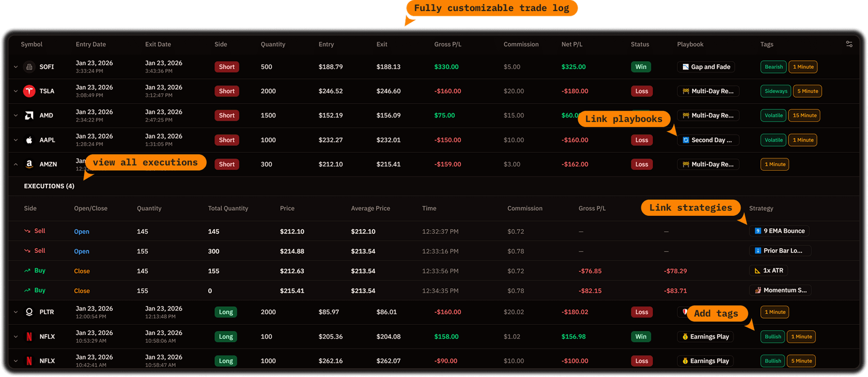Select execution gross P/L -$76.85
The width and height of the screenshot is (868, 377).
click(x=590, y=271)
